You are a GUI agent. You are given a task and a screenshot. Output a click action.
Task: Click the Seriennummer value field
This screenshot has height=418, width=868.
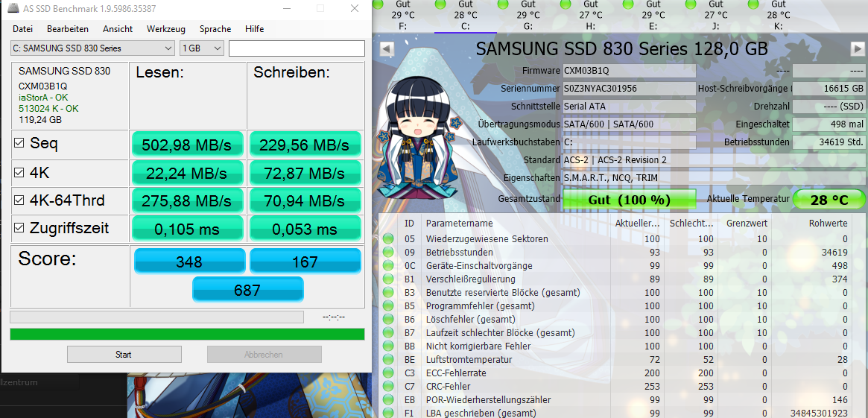click(629, 89)
